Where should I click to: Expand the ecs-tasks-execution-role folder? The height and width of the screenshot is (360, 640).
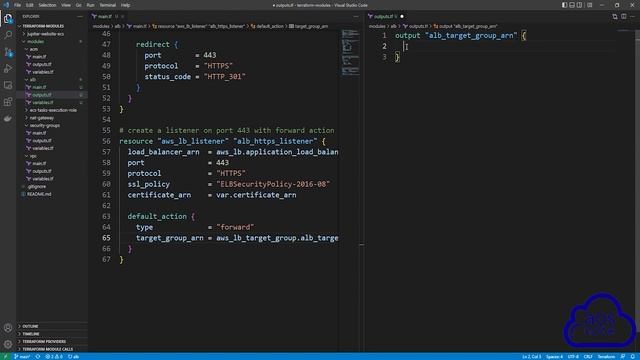(x=53, y=110)
